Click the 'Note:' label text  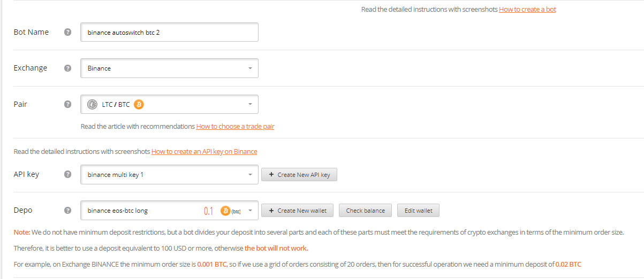point(22,232)
